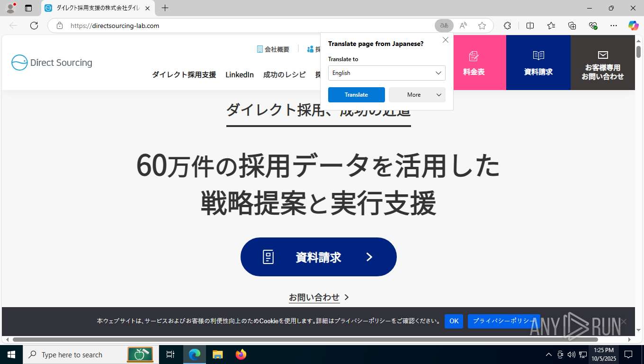The width and height of the screenshot is (644, 364).
Task: Follow the お問い合わせ link below button
Action: click(319, 297)
